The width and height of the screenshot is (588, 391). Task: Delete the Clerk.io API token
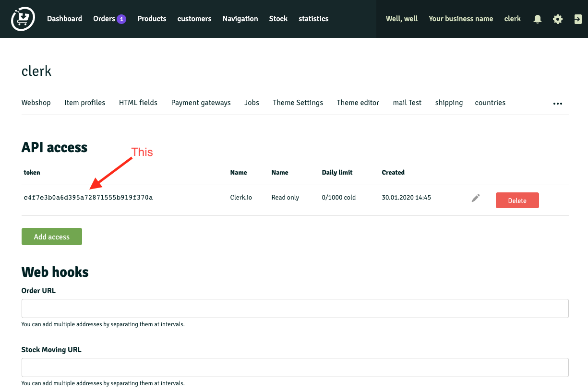(x=517, y=200)
